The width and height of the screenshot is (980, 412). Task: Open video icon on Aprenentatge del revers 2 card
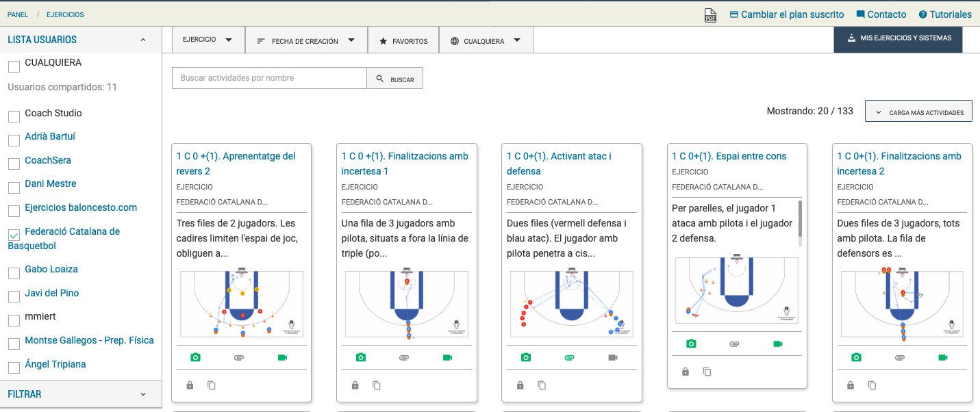(282, 357)
